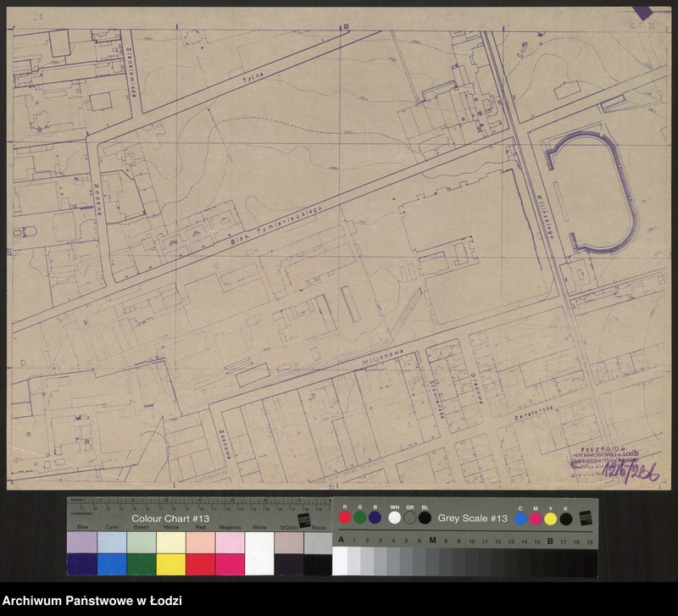Click the yellow Y circle patch
The image size is (678, 616).
550,519
